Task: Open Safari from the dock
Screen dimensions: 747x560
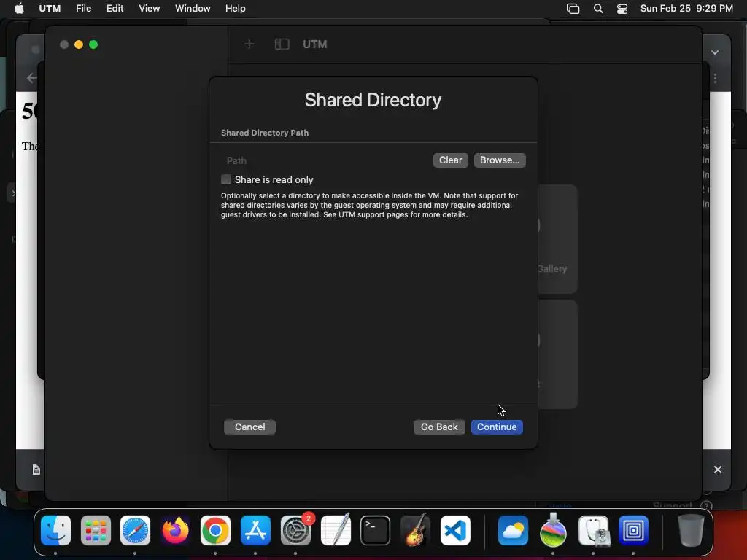Action: click(135, 530)
